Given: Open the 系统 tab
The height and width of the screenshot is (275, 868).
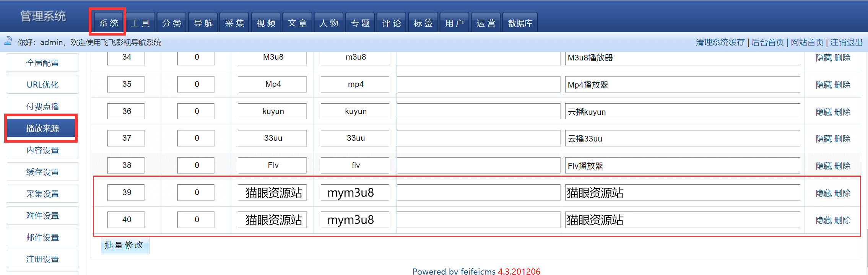Looking at the screenshot, I should click(109, 23).
